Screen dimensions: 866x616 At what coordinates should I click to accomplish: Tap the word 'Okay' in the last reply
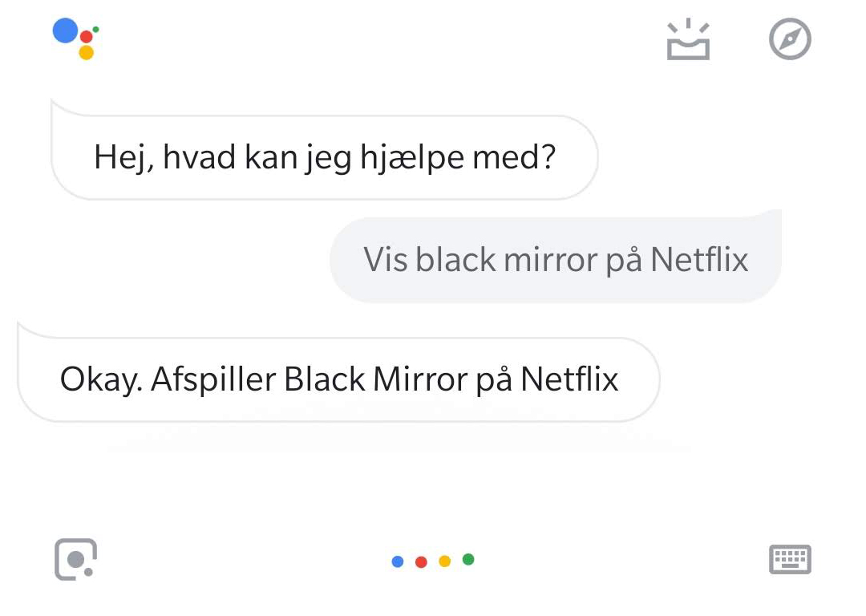[101, 381]
